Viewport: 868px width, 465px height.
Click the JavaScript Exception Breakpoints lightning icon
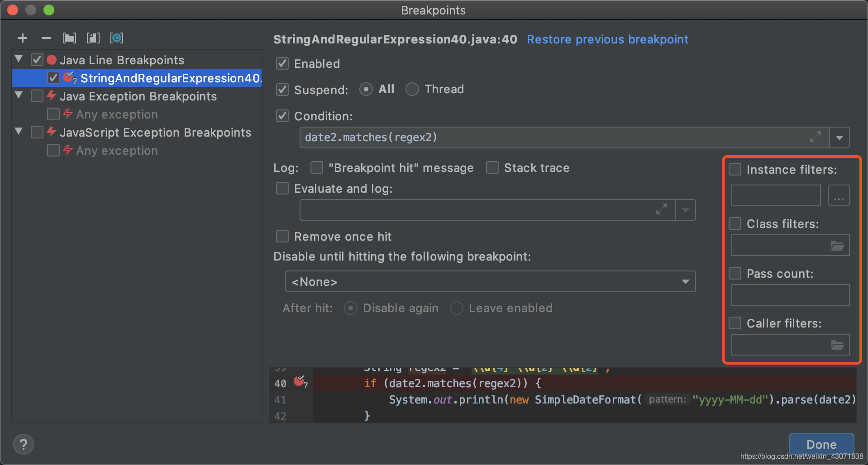pyautogui.click(x=52, y=132)
